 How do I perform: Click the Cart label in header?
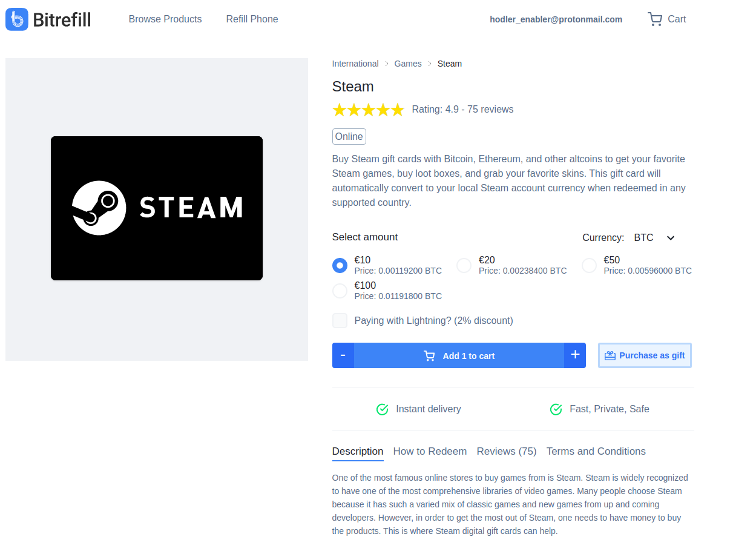[x=677, y=19]
